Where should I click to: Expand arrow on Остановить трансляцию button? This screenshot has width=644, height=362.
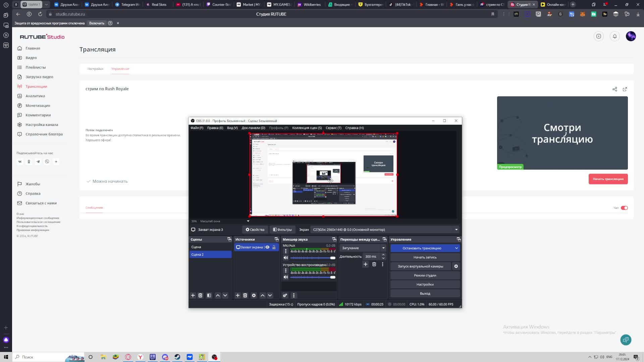click(x=456, y=248)
